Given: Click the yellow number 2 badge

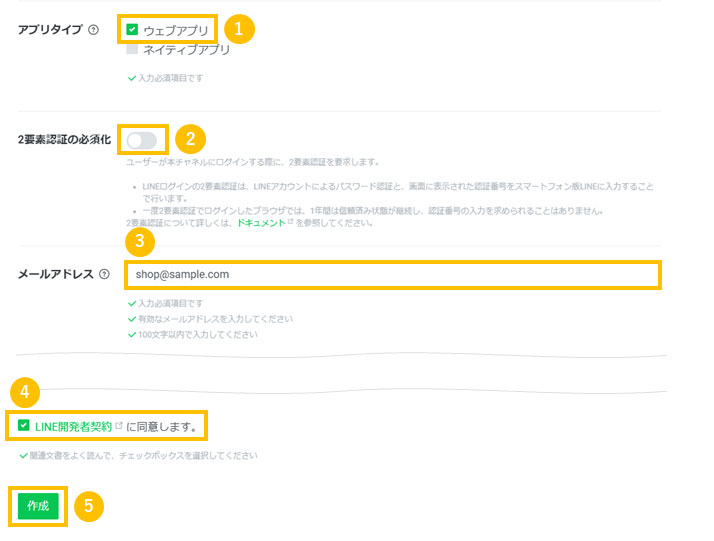Looking at the screenshot, I should (190, 139).
